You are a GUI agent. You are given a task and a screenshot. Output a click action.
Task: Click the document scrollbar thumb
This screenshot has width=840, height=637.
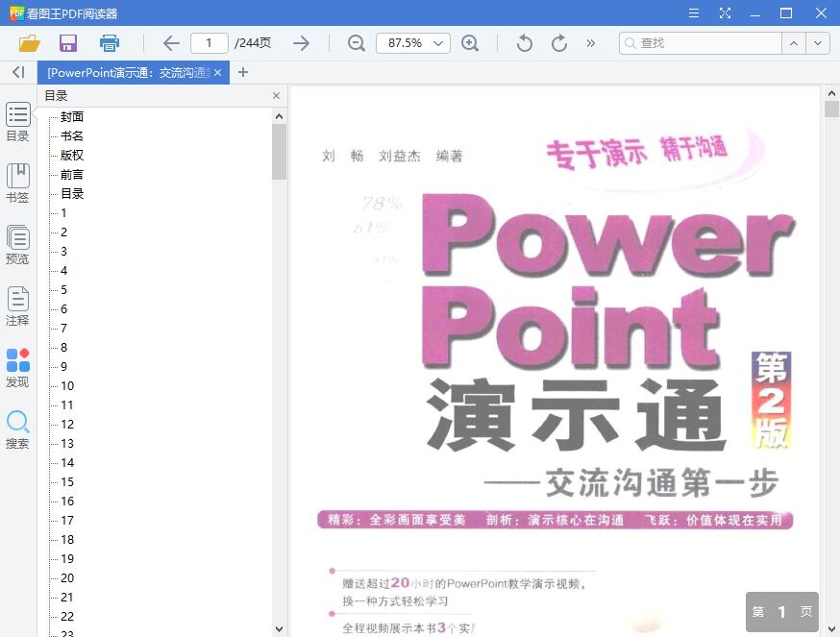coord(831,110)
